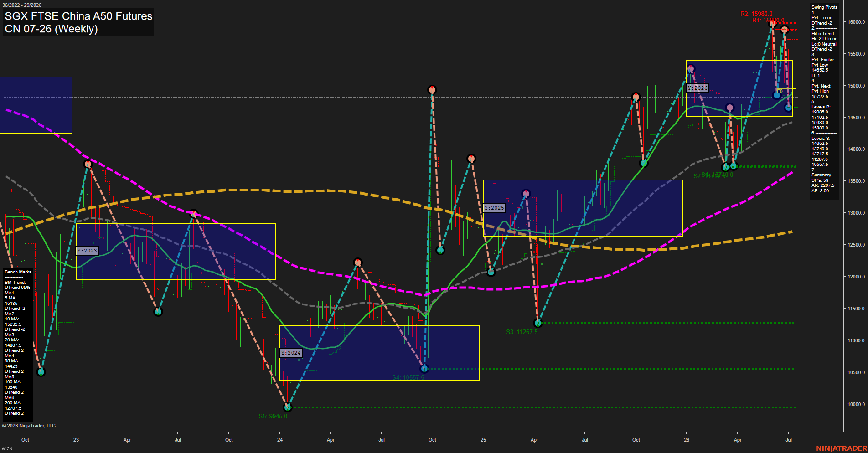Click the Pvt. Evolve: row

pos(823,60)
